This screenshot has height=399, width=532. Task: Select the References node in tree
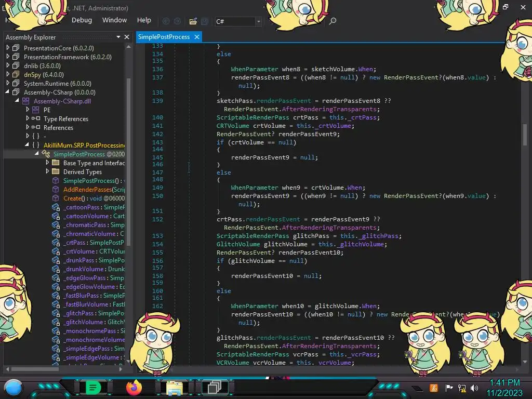(58, 128)
